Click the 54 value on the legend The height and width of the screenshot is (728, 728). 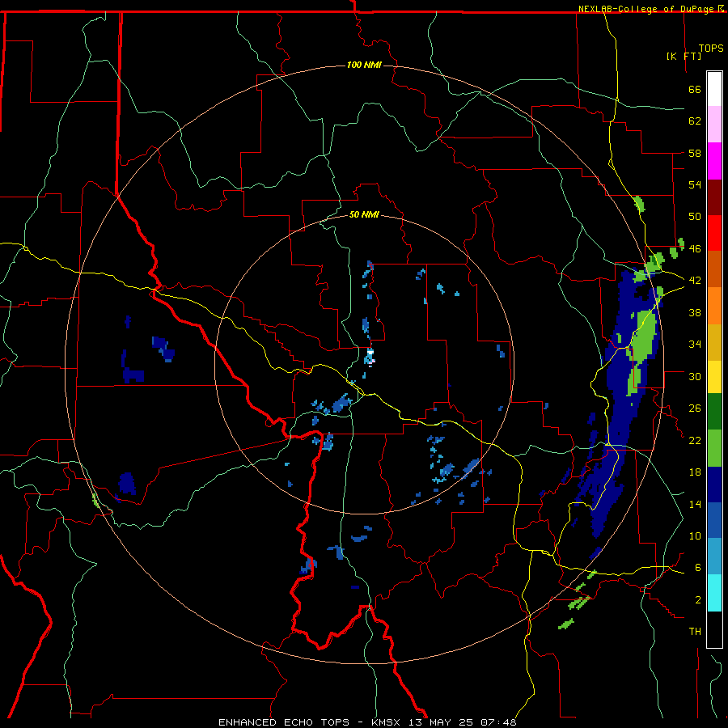(695, 184)
